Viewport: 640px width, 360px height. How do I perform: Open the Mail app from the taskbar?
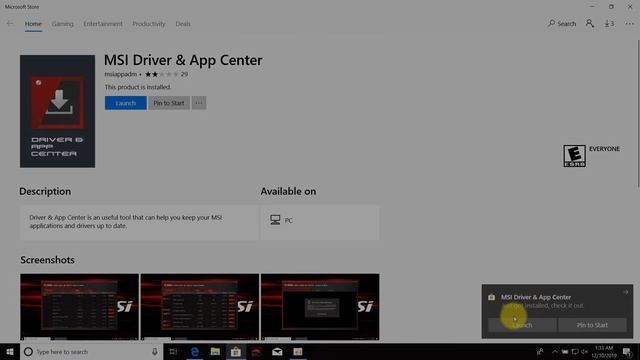[277, 352]
